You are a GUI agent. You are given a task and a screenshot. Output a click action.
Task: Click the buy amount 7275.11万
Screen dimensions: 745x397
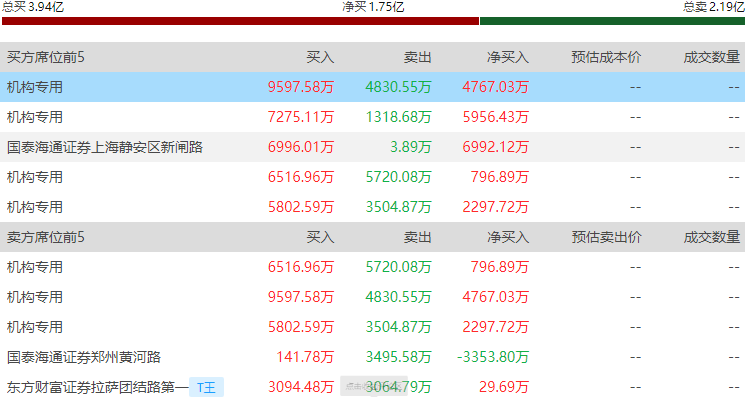(x=301, y=117)
